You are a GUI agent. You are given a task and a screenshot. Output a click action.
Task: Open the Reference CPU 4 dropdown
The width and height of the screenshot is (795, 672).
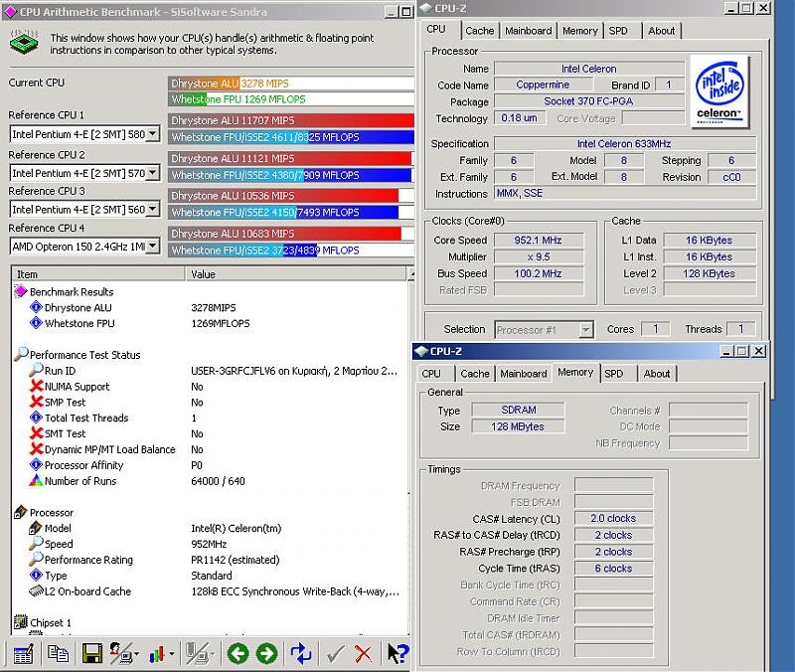(x=153, y=247)
